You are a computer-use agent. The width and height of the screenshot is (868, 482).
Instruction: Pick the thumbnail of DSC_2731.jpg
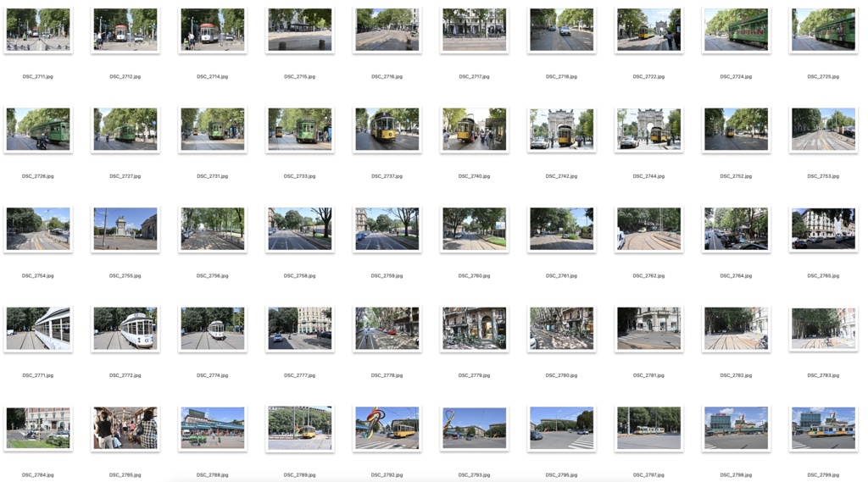click(213, 130)
